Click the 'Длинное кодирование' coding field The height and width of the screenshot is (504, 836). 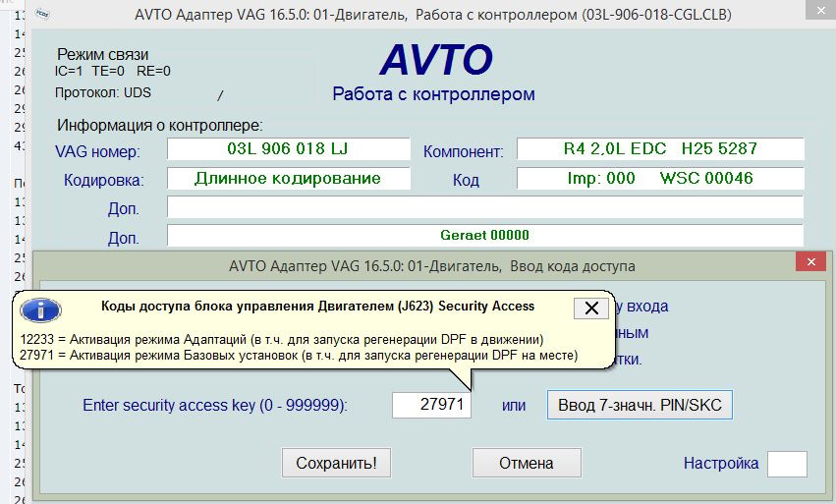click(289, 178)
